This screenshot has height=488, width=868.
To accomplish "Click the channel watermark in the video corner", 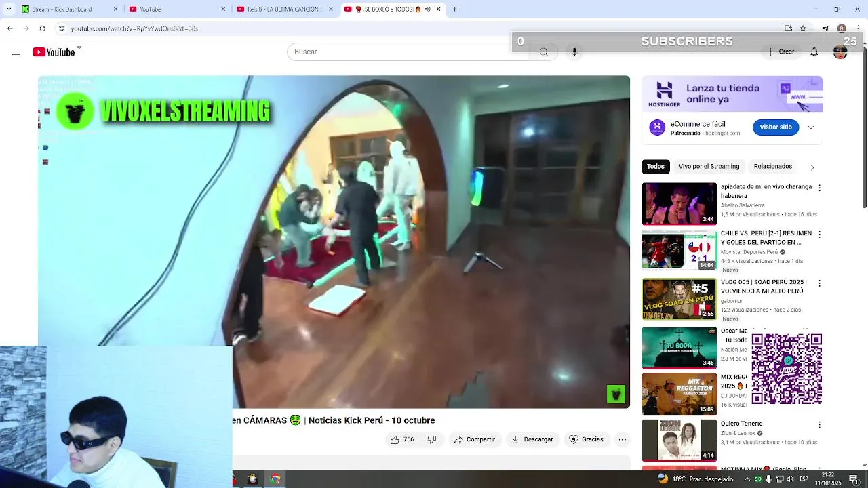I will click(616, 394).
